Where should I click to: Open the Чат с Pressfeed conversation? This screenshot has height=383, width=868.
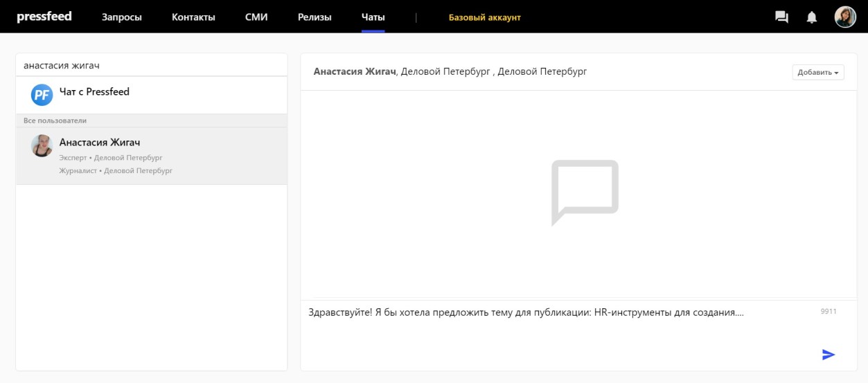(x=94, y=91)
